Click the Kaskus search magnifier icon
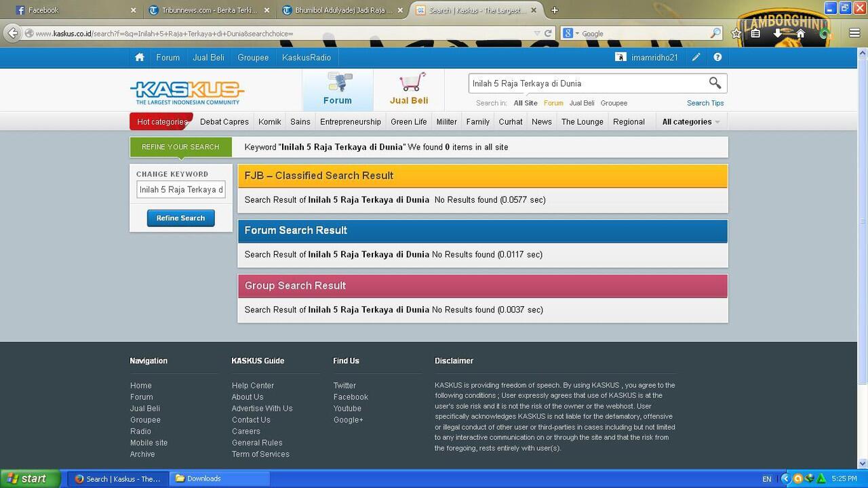 point(715,83)
